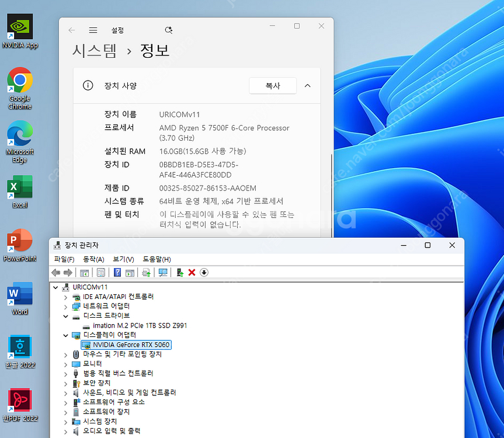Click Device Manager title bar icon

click(x=57, y=245)
